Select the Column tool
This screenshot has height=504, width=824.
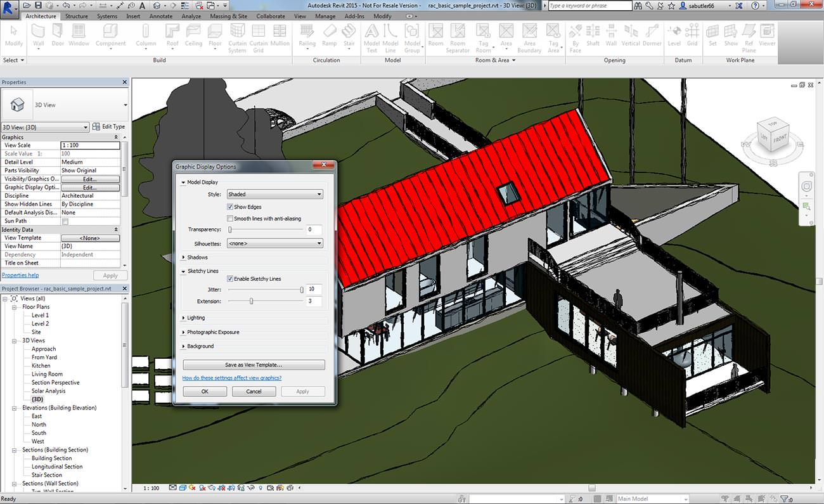(146, 37)
